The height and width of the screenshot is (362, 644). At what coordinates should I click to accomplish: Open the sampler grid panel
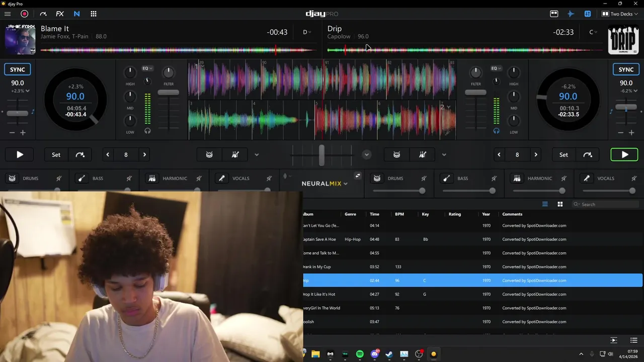[x=94, y=14]
